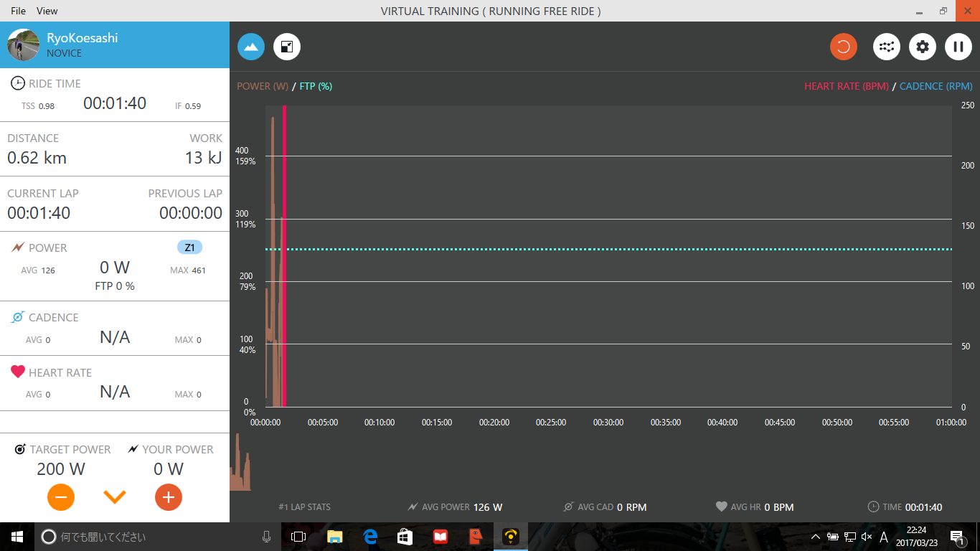This screenshot has height=551, width=980.
Task: Open the graph data points button
Action: coord(887,47)
